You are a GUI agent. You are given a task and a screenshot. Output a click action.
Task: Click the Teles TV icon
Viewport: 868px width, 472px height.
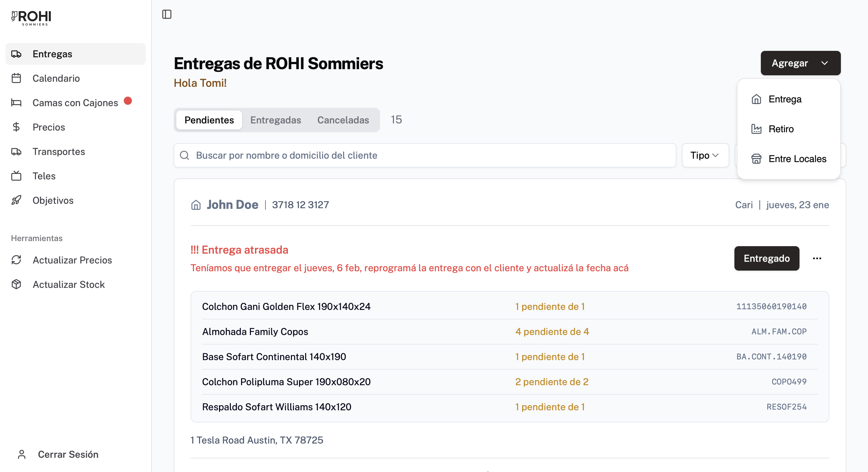tap(16, 176)
